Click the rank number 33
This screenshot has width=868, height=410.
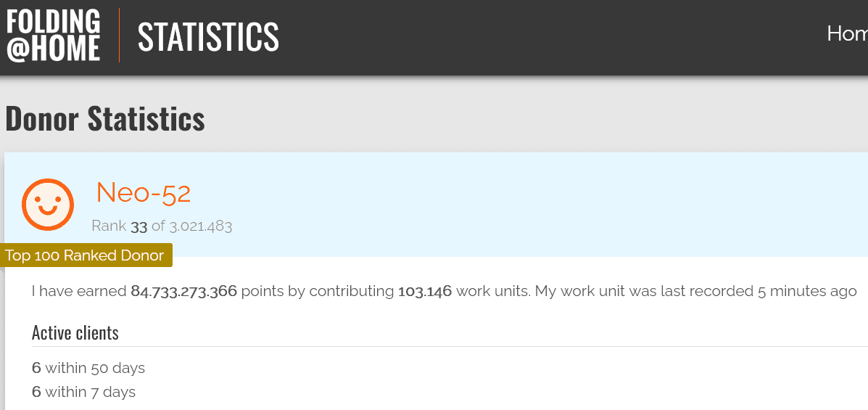pos(139,226)
